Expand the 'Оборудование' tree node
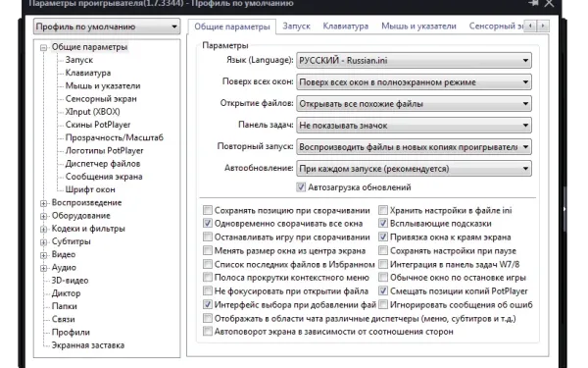This screenshot has width=588, height=368. point(43,216)
